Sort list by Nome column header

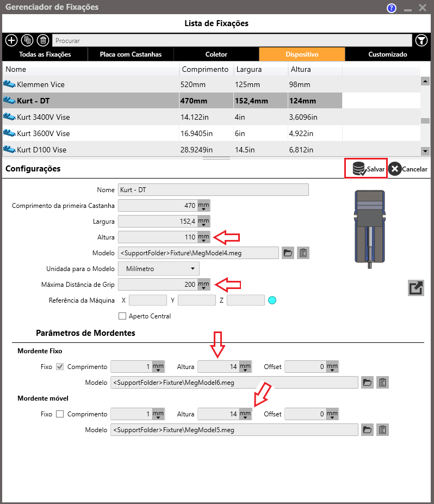91,69
